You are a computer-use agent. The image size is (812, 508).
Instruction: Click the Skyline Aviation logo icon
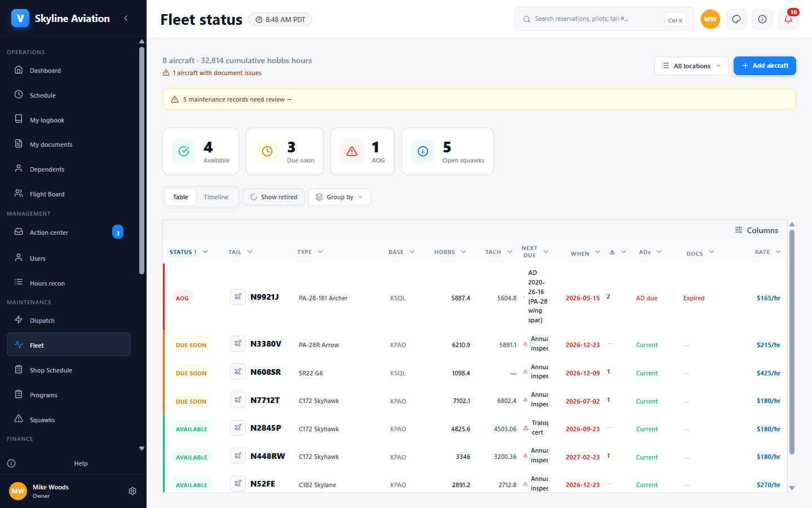[20, 18]
